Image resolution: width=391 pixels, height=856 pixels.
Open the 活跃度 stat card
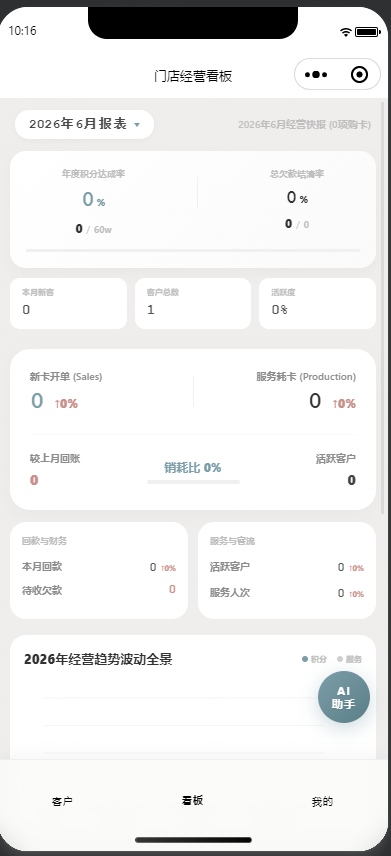point(317,304)
